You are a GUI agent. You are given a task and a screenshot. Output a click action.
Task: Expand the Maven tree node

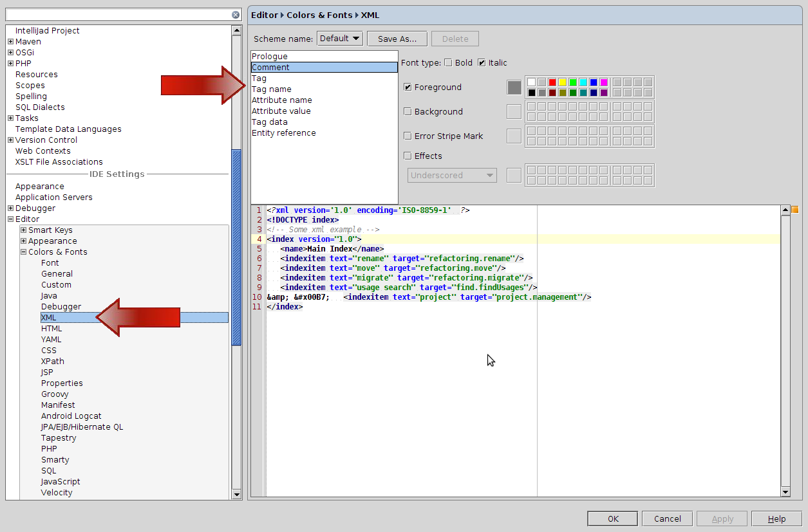point(10,42)
